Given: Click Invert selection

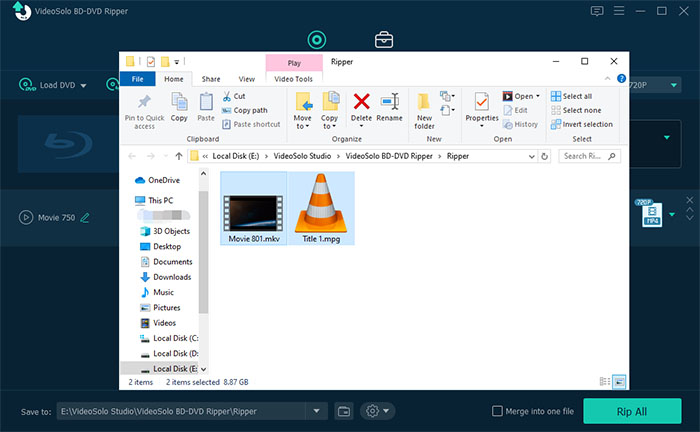Looking at the screenshot, I should (x=582, y=124).
